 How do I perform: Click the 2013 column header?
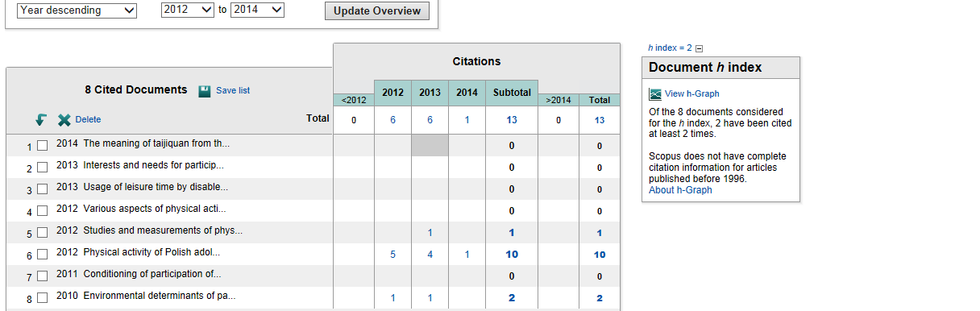click(430, 93)
